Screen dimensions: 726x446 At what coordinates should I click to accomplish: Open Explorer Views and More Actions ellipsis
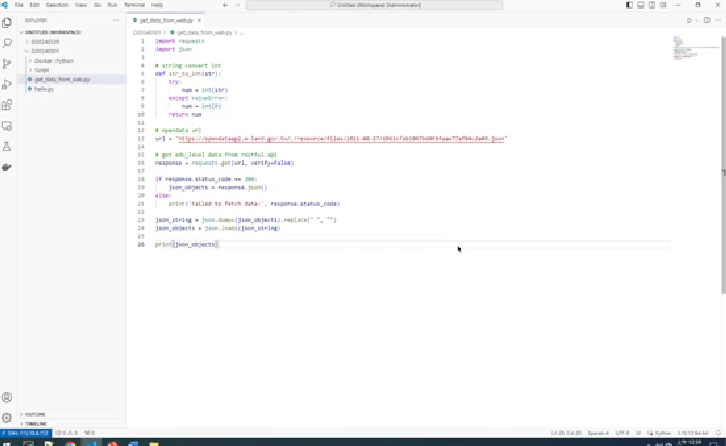(116, 20)
